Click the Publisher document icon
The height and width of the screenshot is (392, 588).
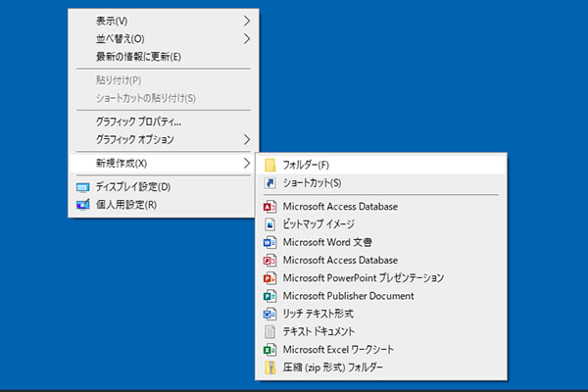[x=270, y=296]
